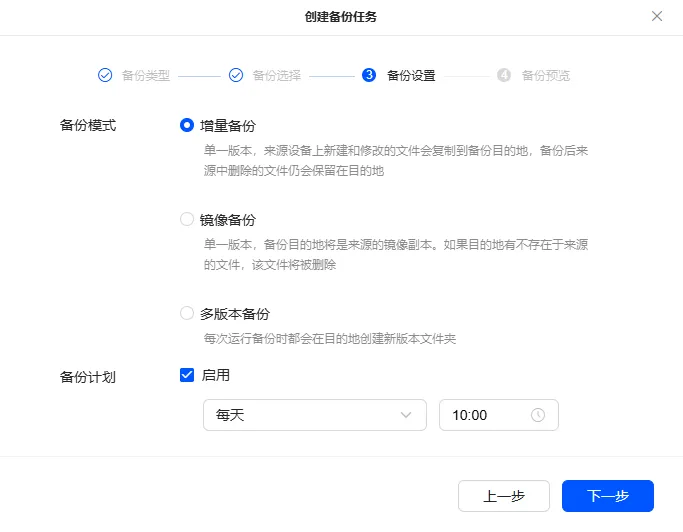Click the 上一步 button

click(504, 496)
